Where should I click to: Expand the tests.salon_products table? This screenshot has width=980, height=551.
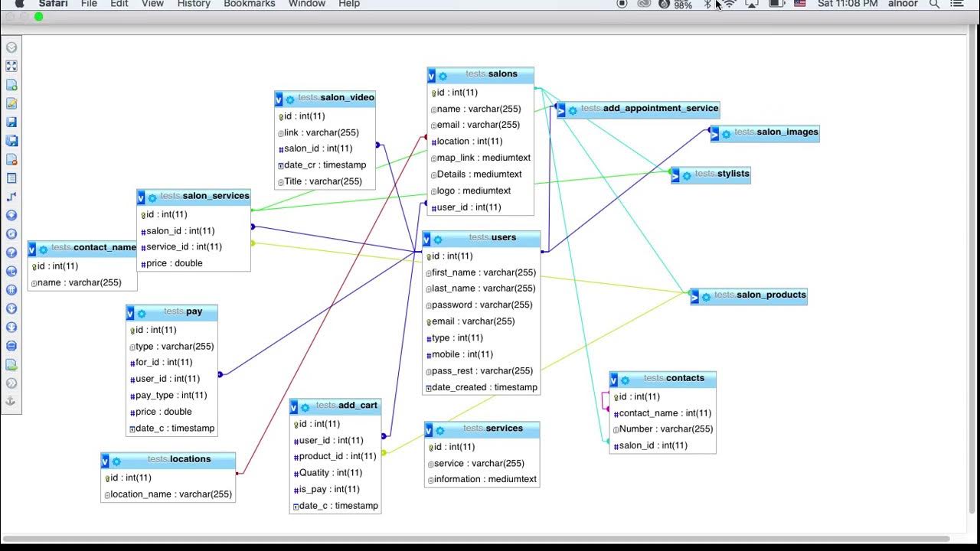click(x=694, y=296)
